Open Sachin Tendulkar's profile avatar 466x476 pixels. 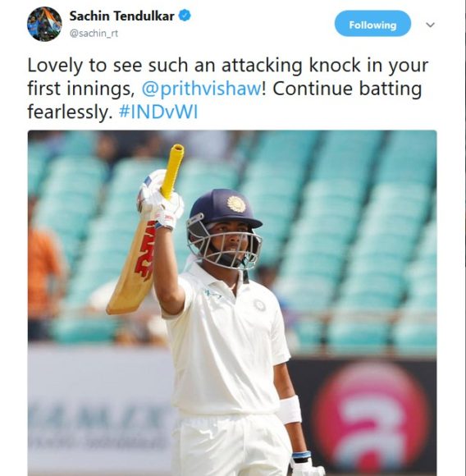point(44,24)
